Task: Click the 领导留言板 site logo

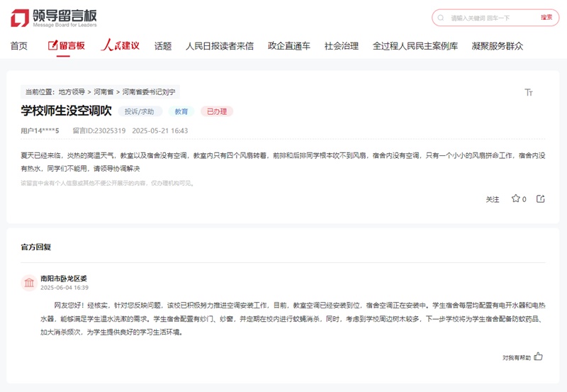Action: coord(54,18)
